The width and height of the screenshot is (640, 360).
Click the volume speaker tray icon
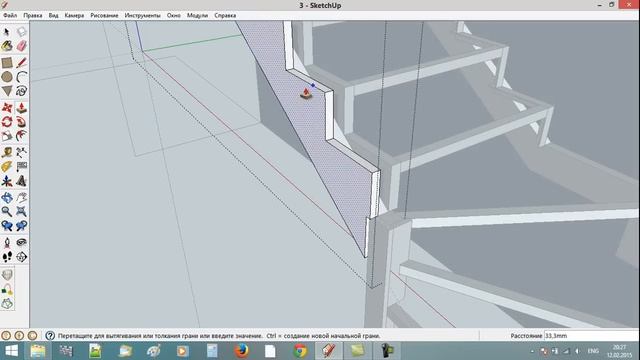[577, 351]
